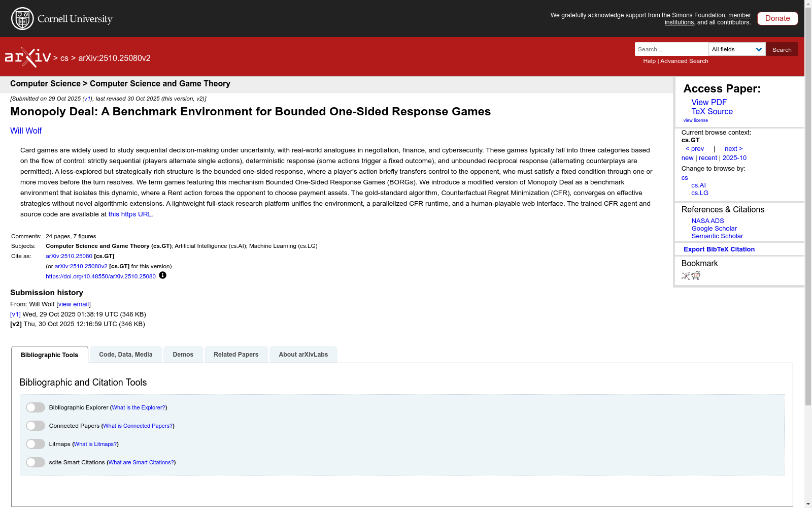Browse by cs.LG category
This screenshot has height=508, width=812.
700,193
